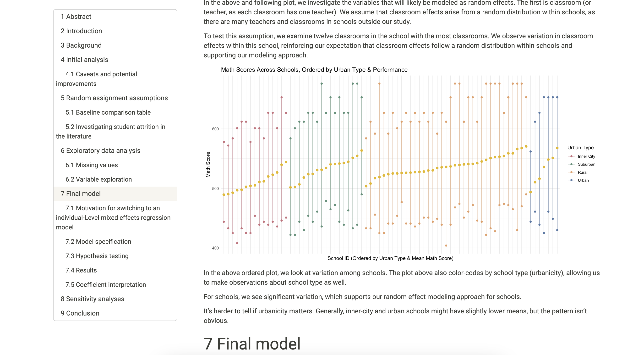Click highlighted Final model entry

pyautogui.click(x=81, y=194)
